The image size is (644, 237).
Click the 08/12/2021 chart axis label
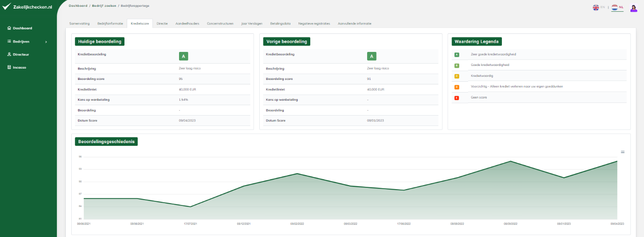(244, 223)
